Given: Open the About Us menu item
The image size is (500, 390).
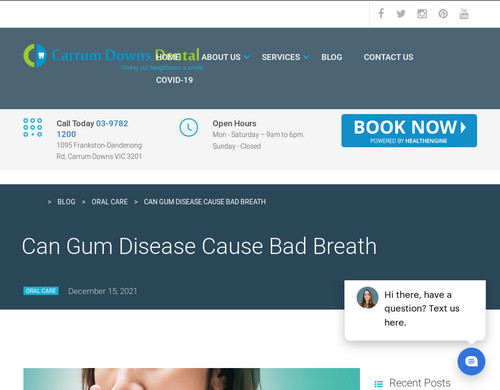Looking at the screenshot, I should (x=221, y=57).
